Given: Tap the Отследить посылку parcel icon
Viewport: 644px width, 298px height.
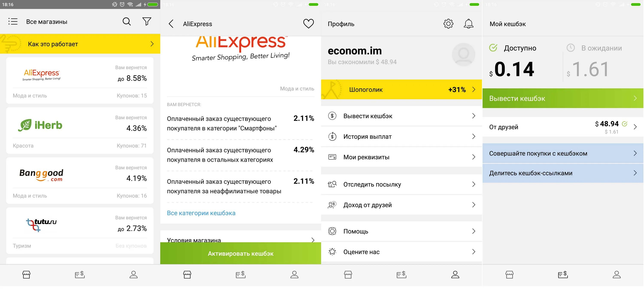Looking at the screenshot, I should click(332, 184).
